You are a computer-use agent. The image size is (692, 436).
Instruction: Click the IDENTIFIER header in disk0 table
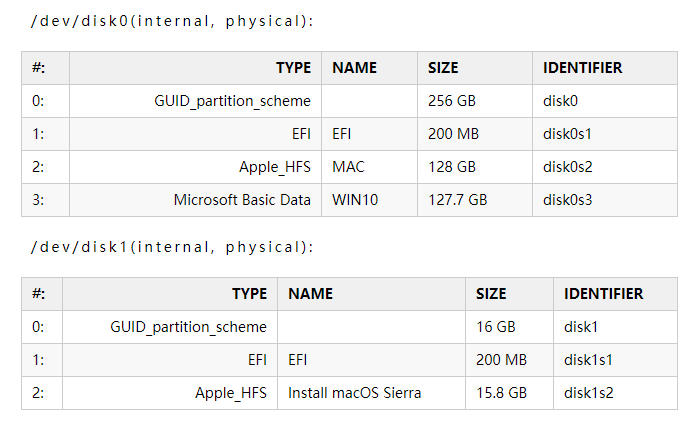[x=582, y=68]
